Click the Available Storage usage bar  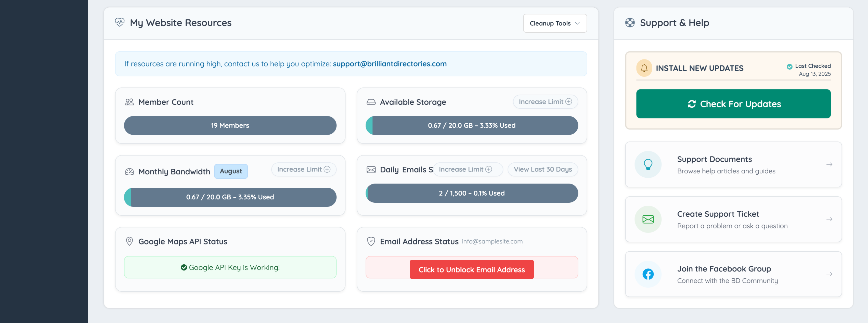click(471, 125)
